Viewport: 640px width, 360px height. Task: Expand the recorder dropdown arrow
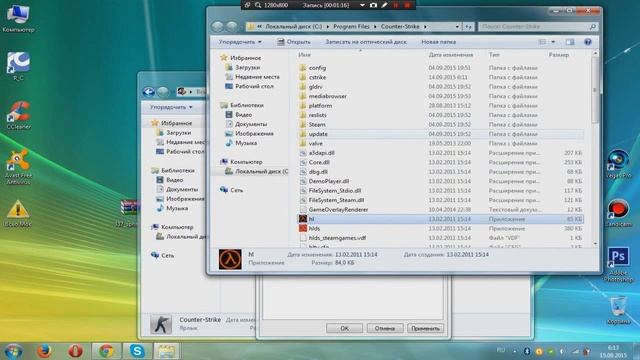(362, 5)
